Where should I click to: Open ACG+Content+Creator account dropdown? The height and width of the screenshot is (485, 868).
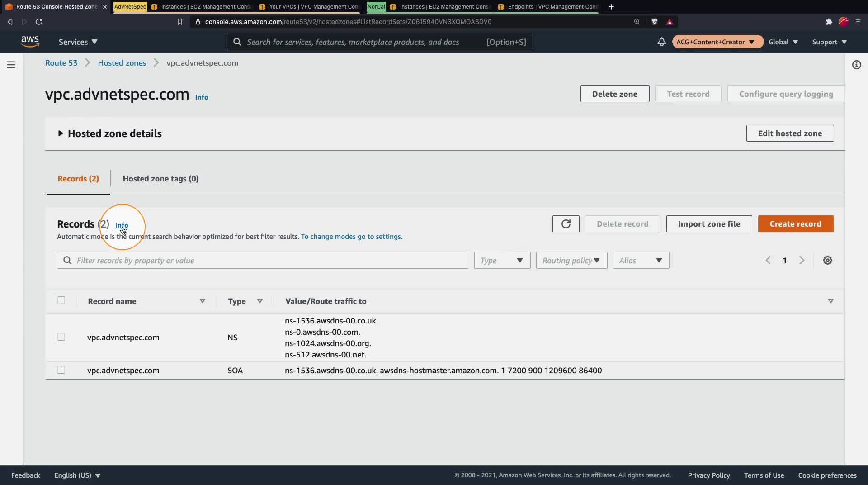717,42
